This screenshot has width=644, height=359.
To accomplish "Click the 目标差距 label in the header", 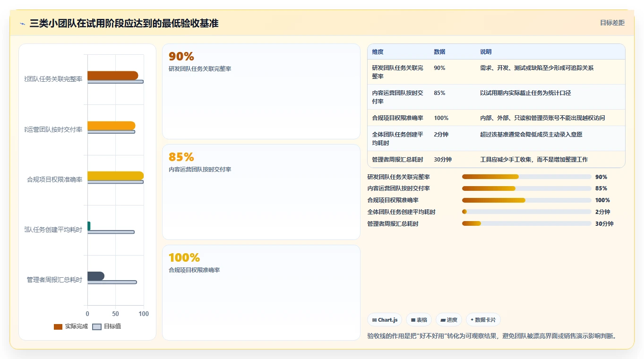I will 612,23.
